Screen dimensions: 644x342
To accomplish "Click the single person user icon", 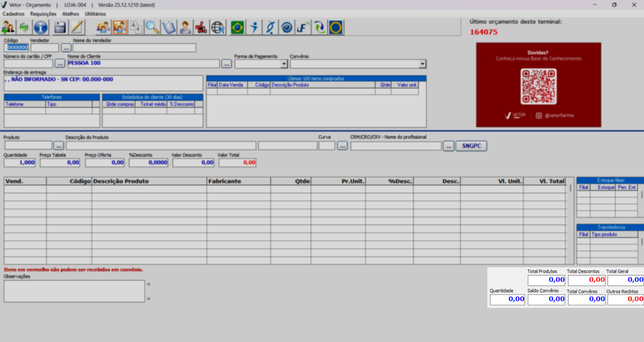I will (x=185, y=27).
